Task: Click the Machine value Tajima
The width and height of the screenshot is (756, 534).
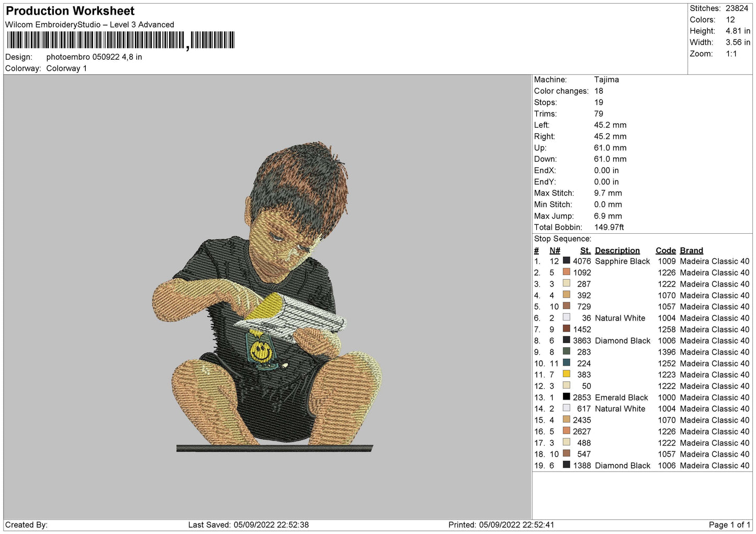Action: (x=606, y=79)
